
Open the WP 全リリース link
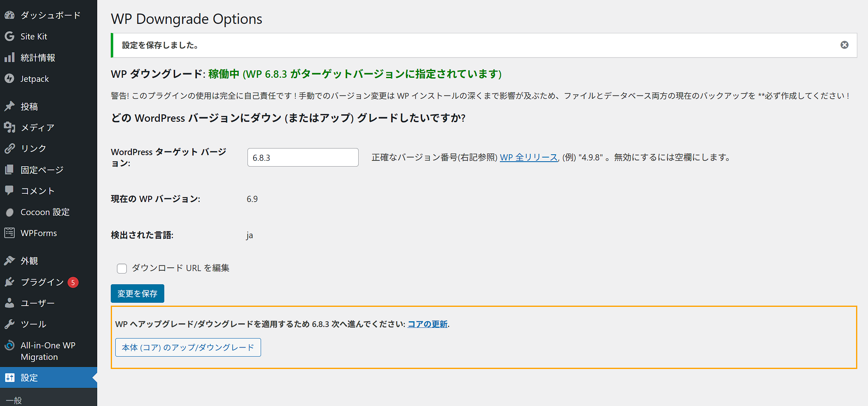click(528, 158)
